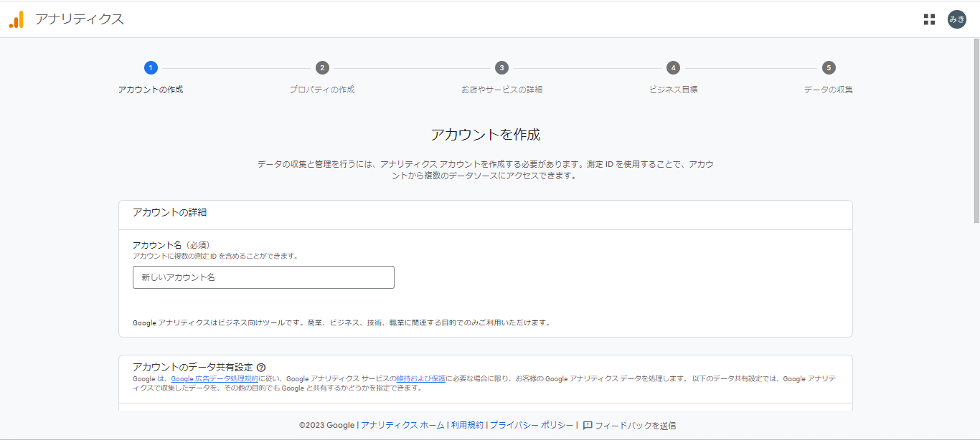This screenshot has width=980, height=440.
Task: Select step 4 circle ビジネス目標
Action: point(673,67)
